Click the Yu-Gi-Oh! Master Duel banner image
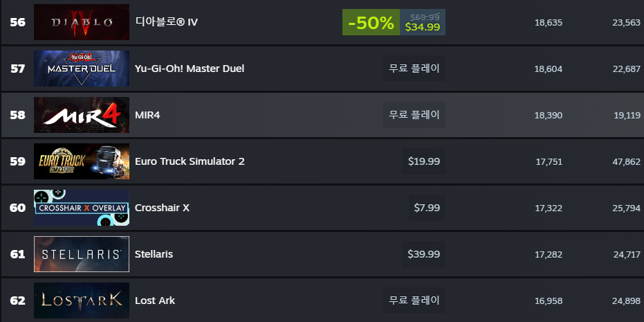 point(82,69)
